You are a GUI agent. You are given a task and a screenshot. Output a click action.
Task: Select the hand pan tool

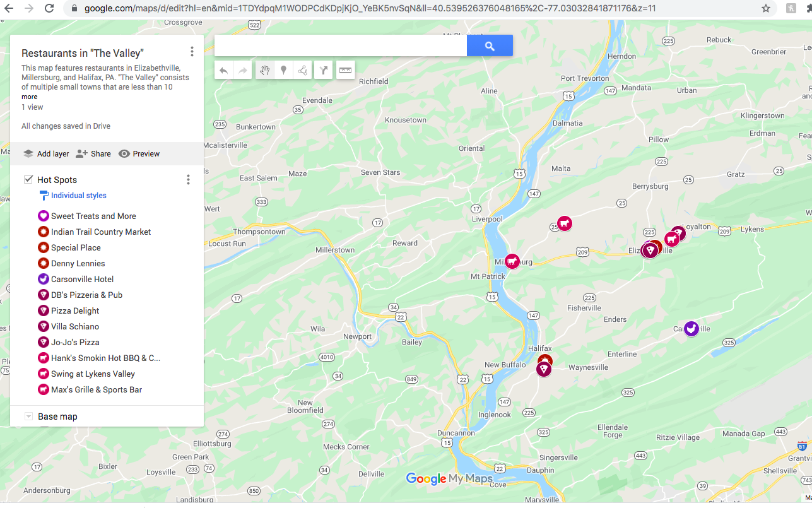265,70
